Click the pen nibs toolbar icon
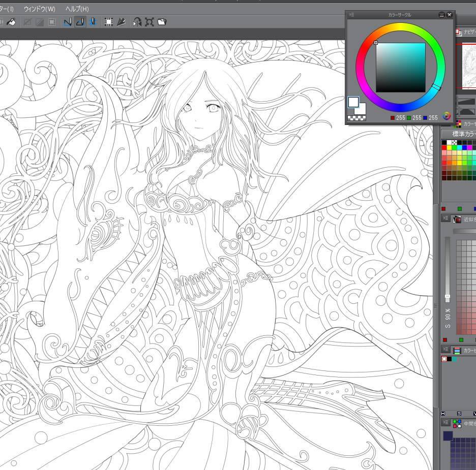 [x=122, y=22]
